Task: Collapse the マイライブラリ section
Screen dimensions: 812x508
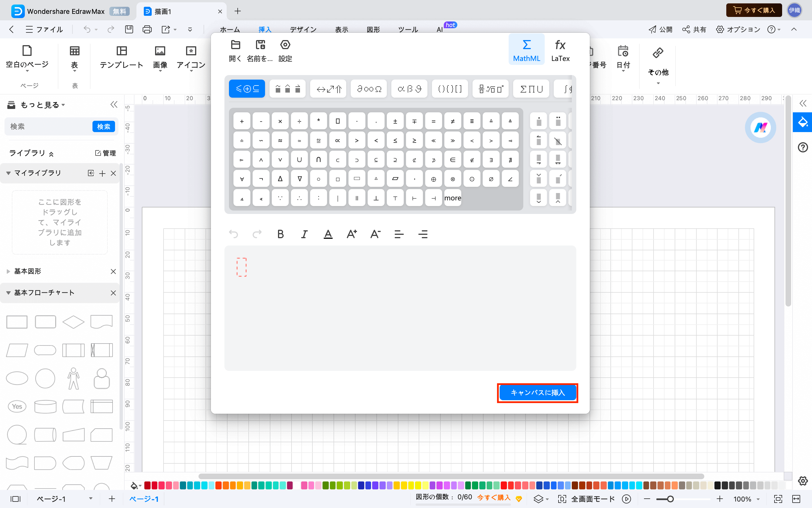Action: [x=8, y=173]
